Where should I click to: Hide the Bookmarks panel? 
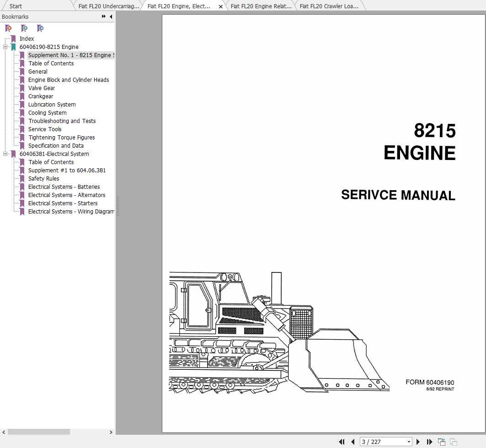tap(110, 16)
